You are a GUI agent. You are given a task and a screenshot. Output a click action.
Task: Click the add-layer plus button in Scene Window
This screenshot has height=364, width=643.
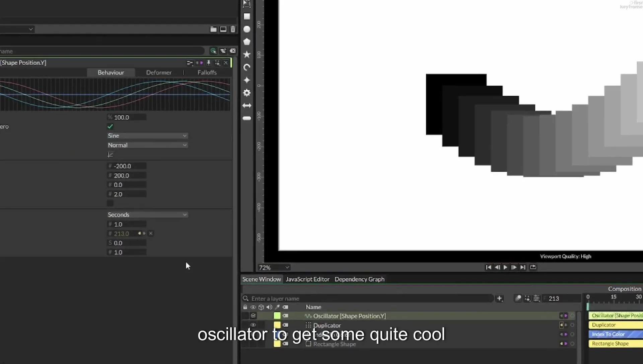499,298
